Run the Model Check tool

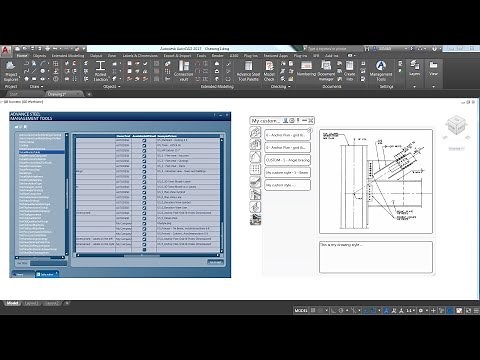click(x=269, y=71)
